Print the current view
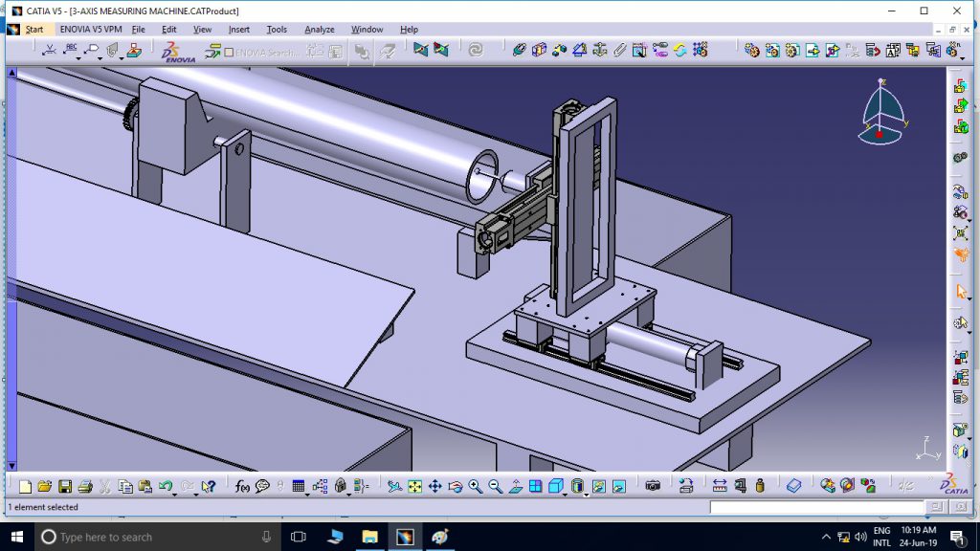Image resolution: width=980 pixels, height=551 pixels. (x=85, y=486)
